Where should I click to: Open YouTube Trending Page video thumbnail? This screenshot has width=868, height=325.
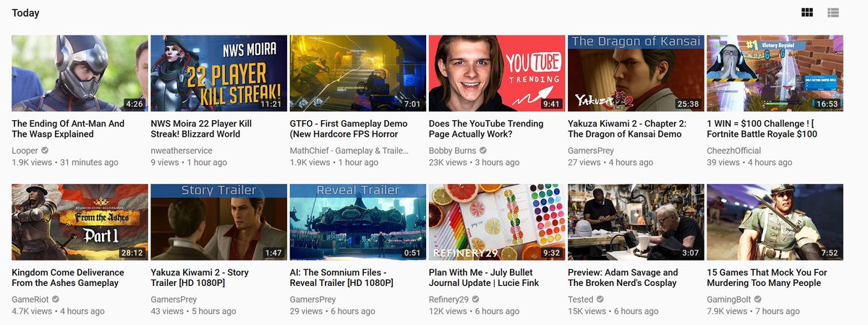coord(496,73)
